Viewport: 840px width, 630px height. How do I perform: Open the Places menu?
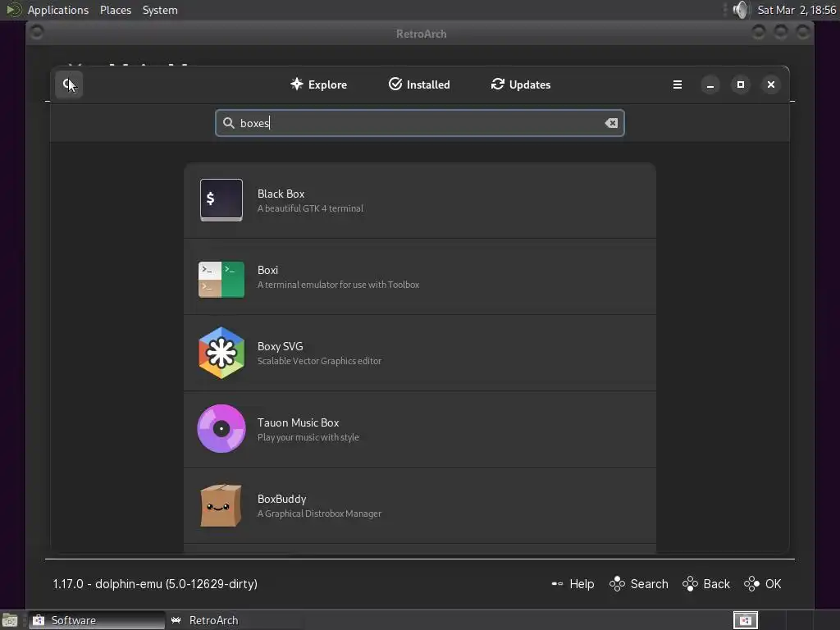pyautogui.click(x=115, y=10)
